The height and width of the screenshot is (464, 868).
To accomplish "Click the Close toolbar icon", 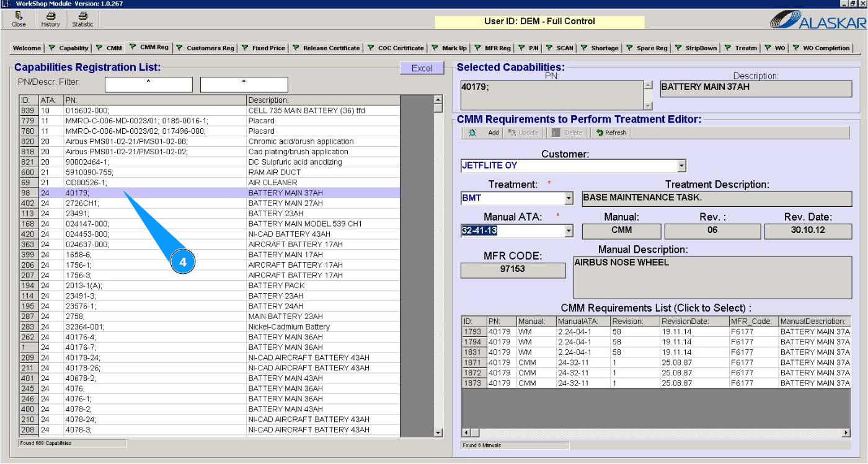I will pyautogui.click(x=19, y=19).
